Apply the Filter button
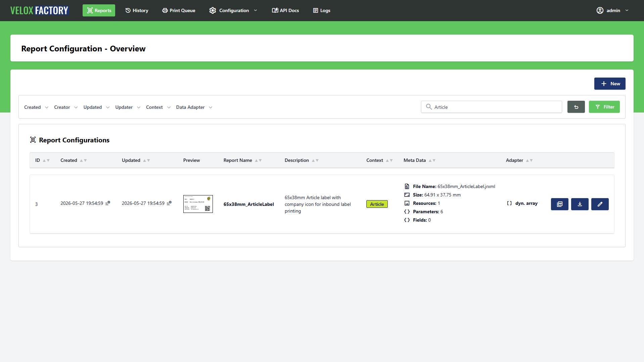The width and height of the screenshot is (644, 362). (x=604, y=107)
